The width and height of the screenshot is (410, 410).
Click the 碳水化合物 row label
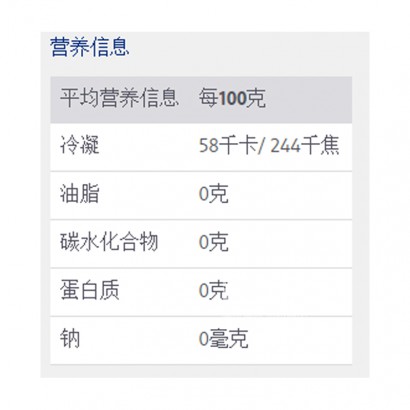[x=109, y=242]
